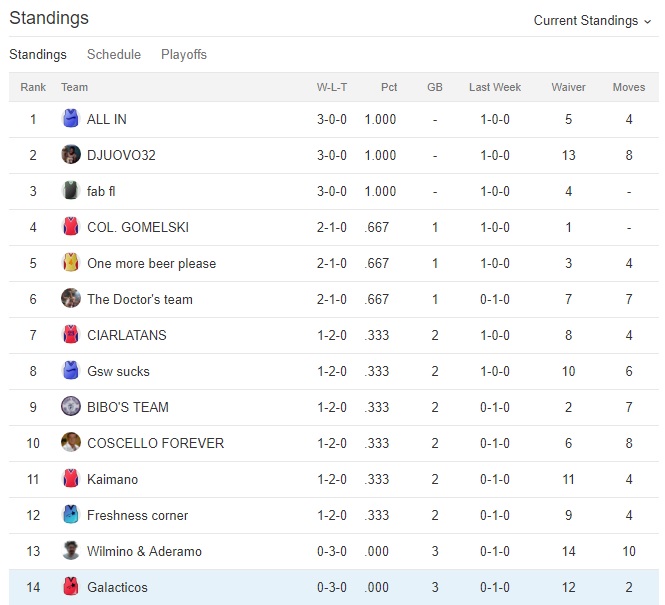The height and width of the screenshot is (605, 665).
Task: Click the ALL IN team jersey icon
Action: [70, 119]
